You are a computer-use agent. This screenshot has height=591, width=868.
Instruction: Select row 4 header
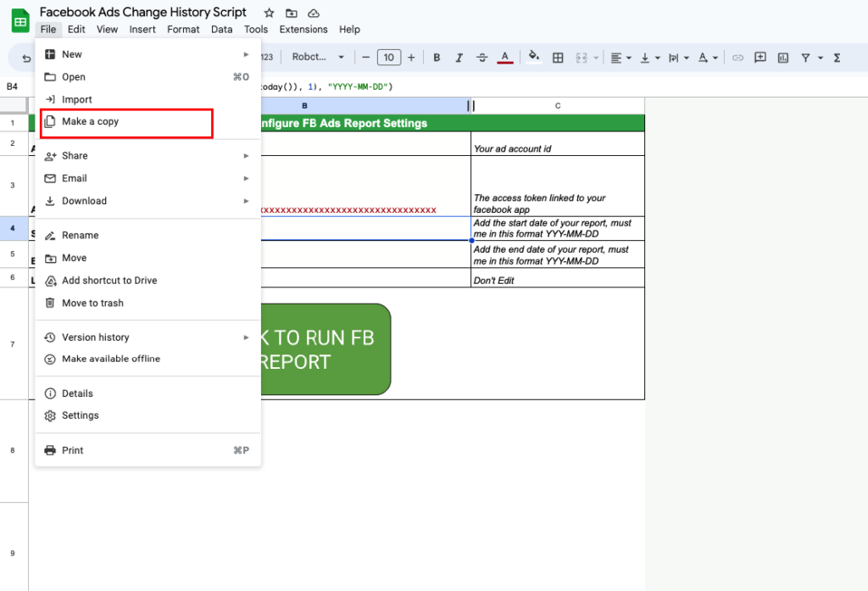[14, 228]
